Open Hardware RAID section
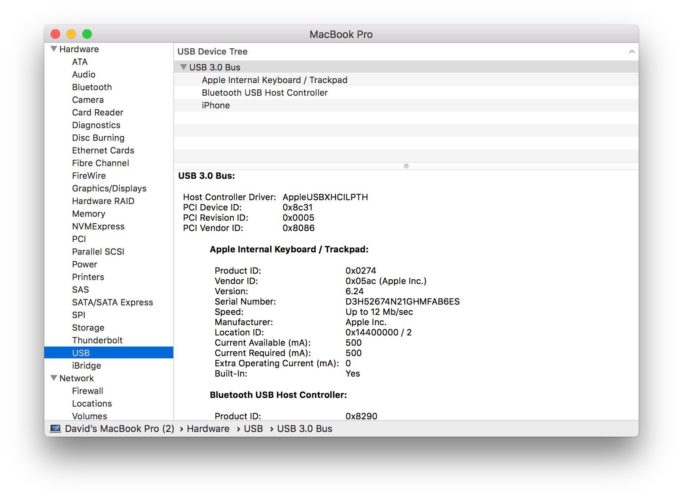This screenshot has width=683, height=500. coord(103,201)
